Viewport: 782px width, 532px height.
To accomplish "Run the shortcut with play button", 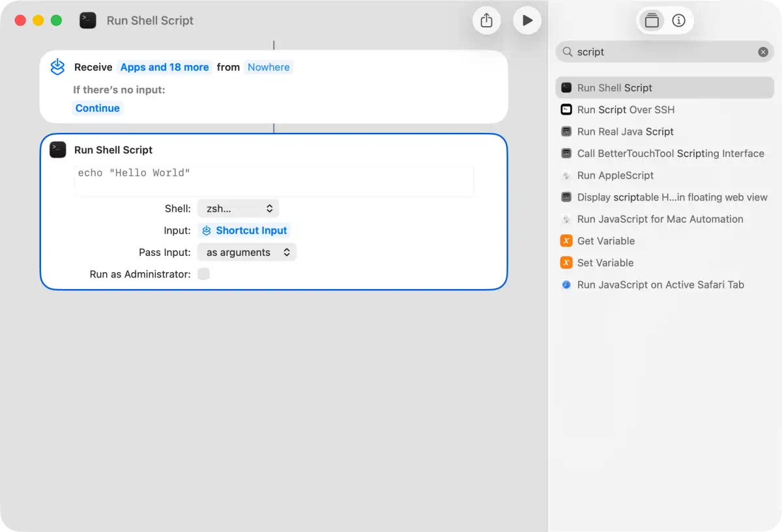I will [527, 21].
